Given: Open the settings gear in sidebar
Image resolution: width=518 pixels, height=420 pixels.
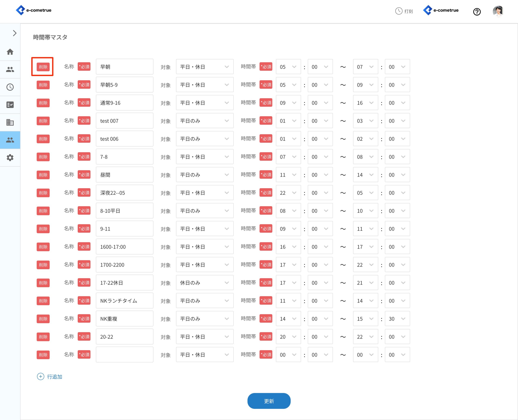Looking at the screenshot, I should pyautogui.click(x=10, y=158).
